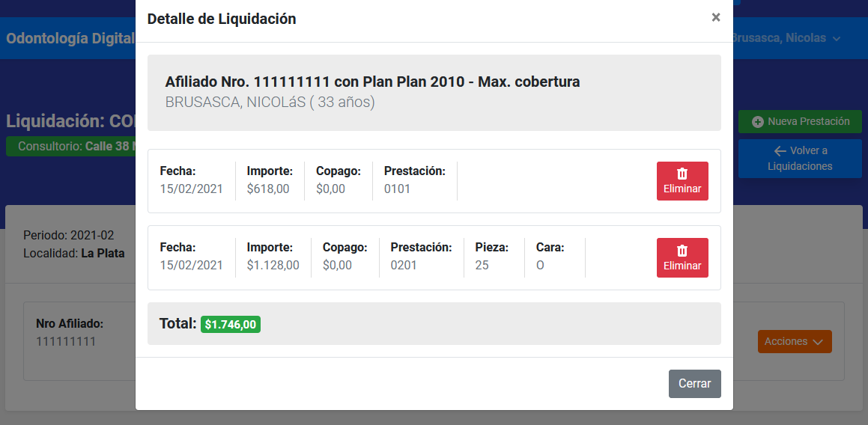The image size is (868, 425).
Task: Go back via Volver a Liquidaciones arrow
Action: pyautogui.click(x=800, y=158)
